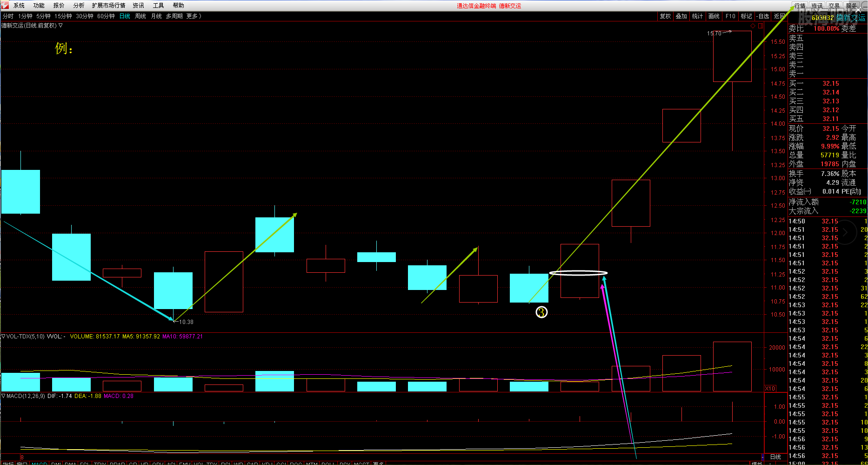
Task: Click the 统计 statistics toolbar button
Action: click(698, 16)
